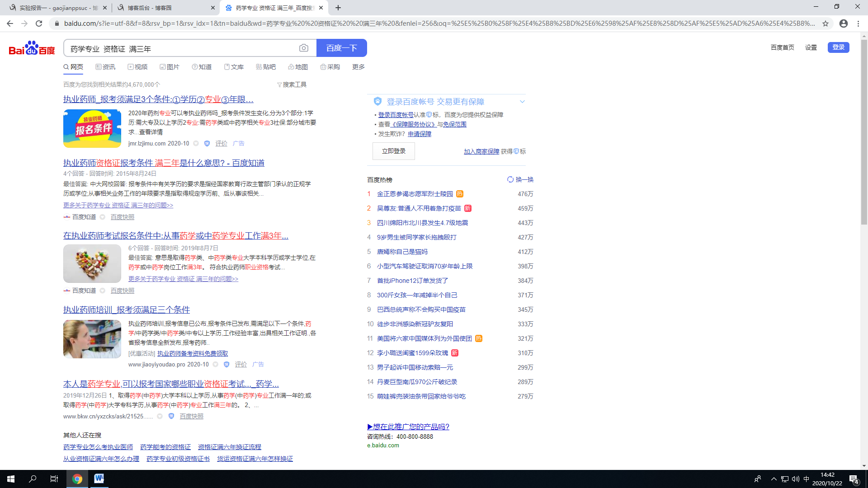This screenshot has height=488, width=868.
Task: Click the 换一换 refresh icon
Action: pos(510,179)
